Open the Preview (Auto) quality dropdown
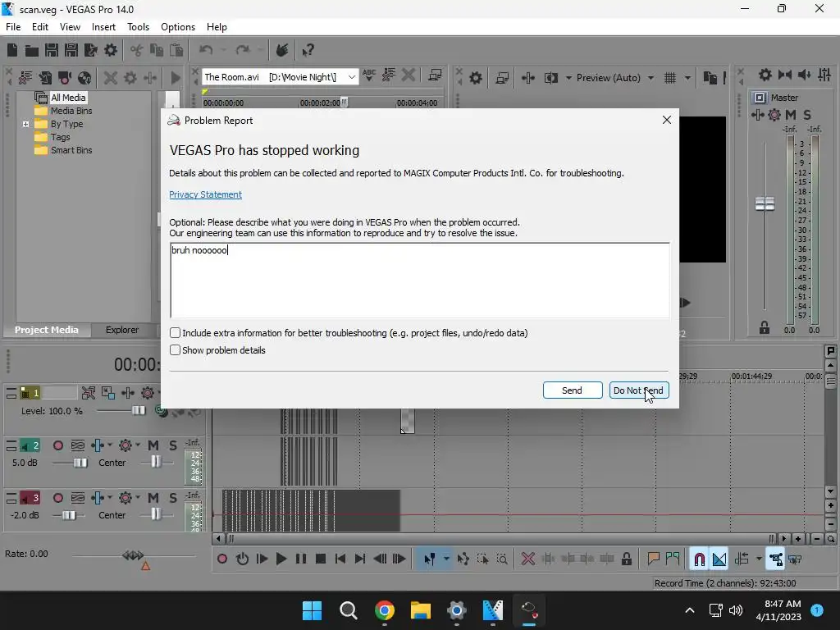840x630 pixels. pos(651,78)
